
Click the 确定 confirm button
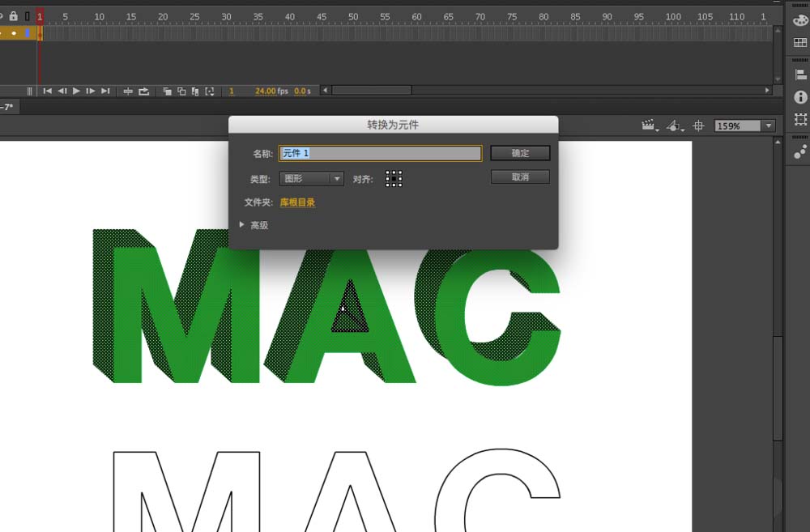click(x=520, y=153)
